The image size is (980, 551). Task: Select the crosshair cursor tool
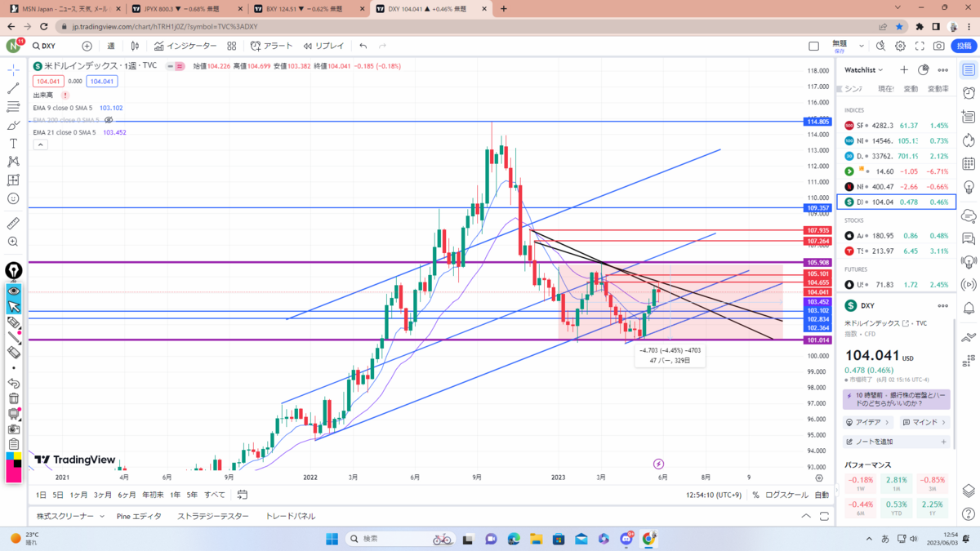pos(13,69)
